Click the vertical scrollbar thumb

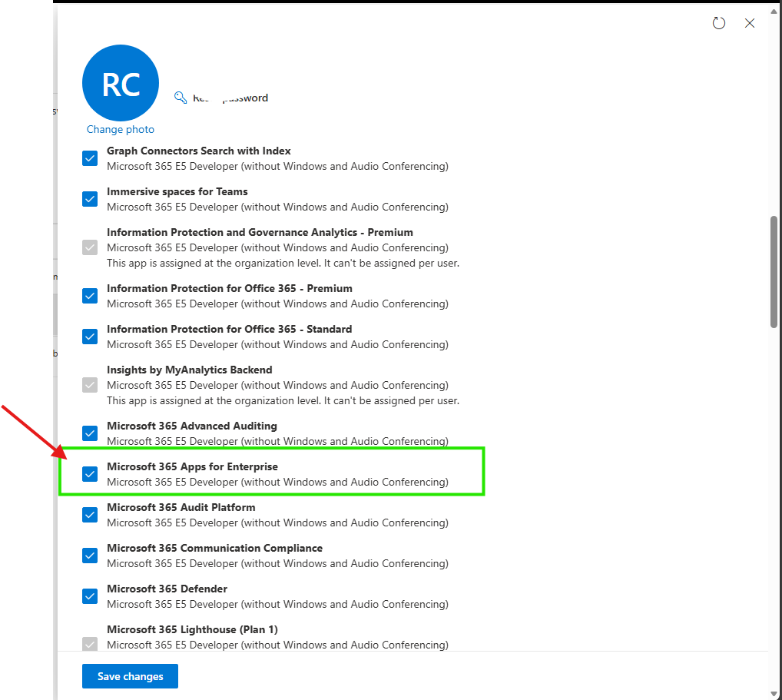[x=774, y=272]
